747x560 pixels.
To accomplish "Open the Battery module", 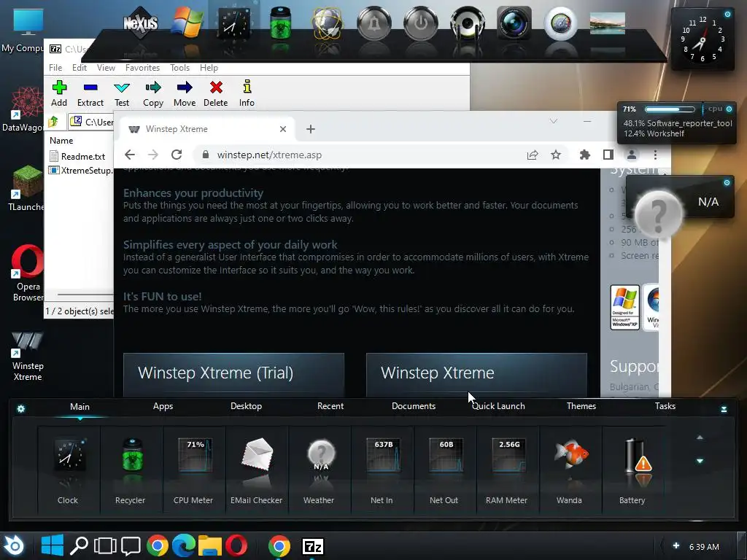I will (x=632, y=470).
